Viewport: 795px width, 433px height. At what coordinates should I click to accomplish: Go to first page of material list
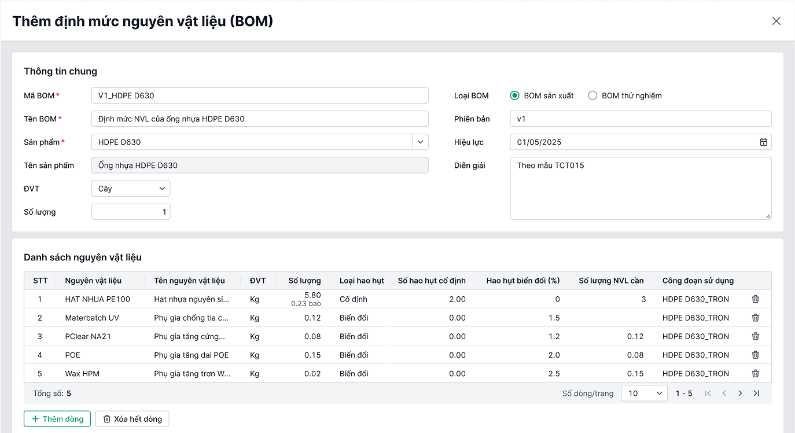(x=709, y=394)
